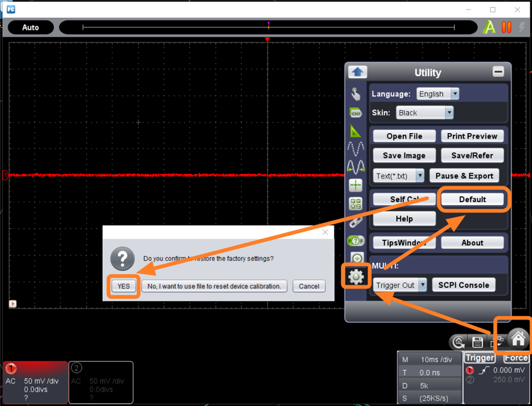Close the factory settings confirmation dialog
The width and height of the screenshot is (532, 406).
click(x=325, y=232)
